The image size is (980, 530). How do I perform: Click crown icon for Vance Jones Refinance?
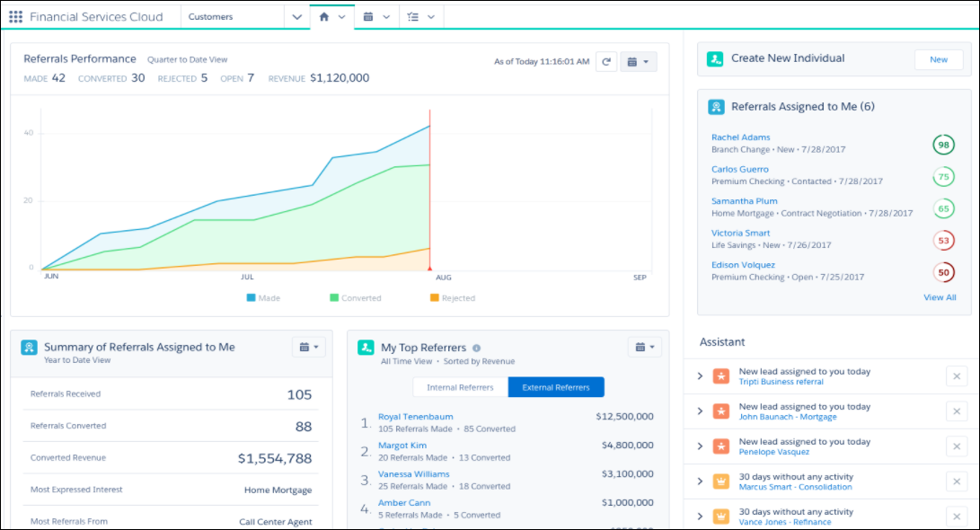point(721,517)
